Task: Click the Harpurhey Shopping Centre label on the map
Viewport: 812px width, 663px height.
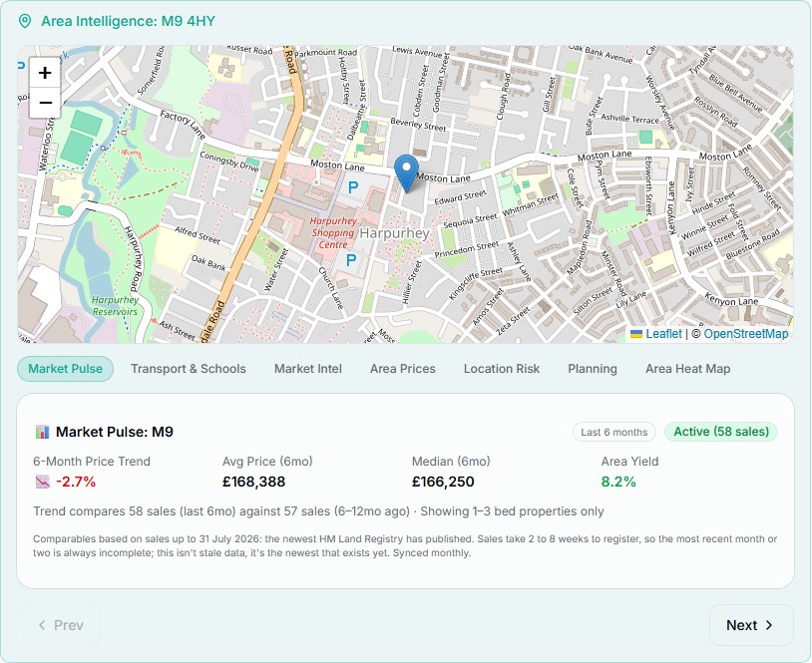Action: (x=333, y=233)
